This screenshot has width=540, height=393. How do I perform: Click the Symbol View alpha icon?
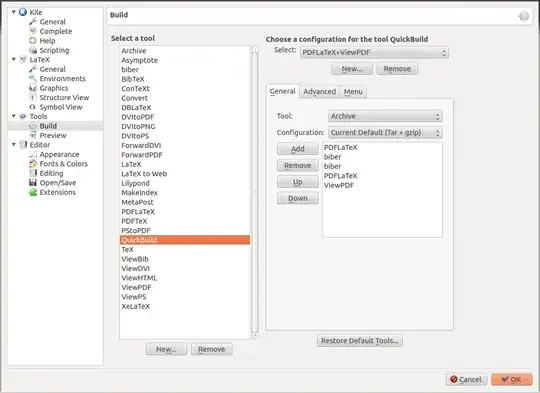pos(33,107)
